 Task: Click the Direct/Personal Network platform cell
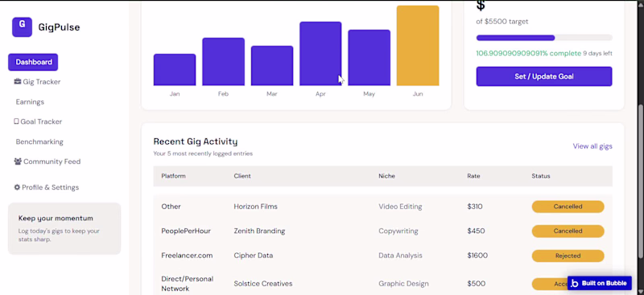pos(188,284)
